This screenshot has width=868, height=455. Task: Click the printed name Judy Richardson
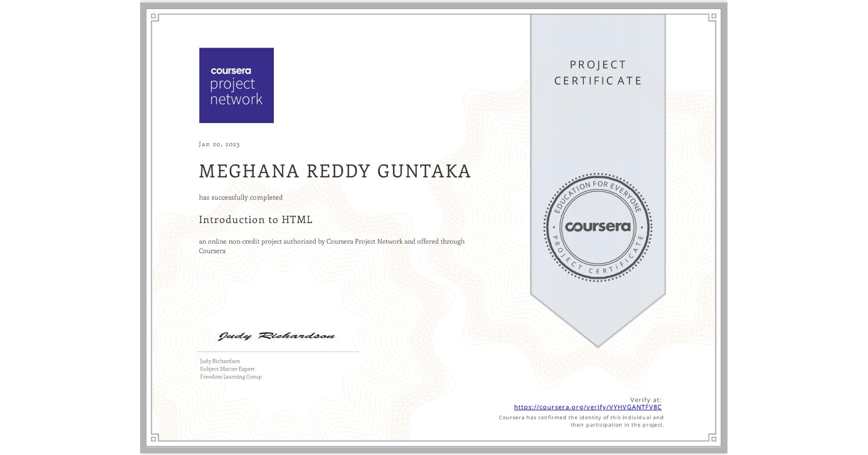click(220, 361)
